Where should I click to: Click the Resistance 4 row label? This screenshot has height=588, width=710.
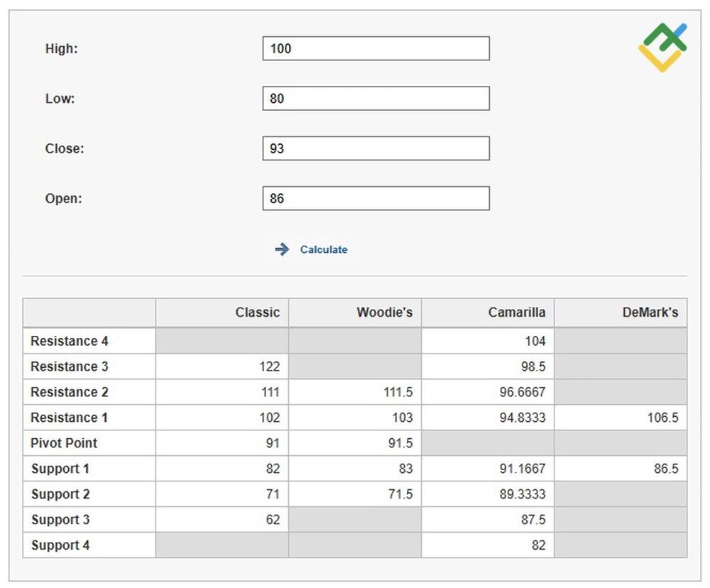(x=68, y=341)
